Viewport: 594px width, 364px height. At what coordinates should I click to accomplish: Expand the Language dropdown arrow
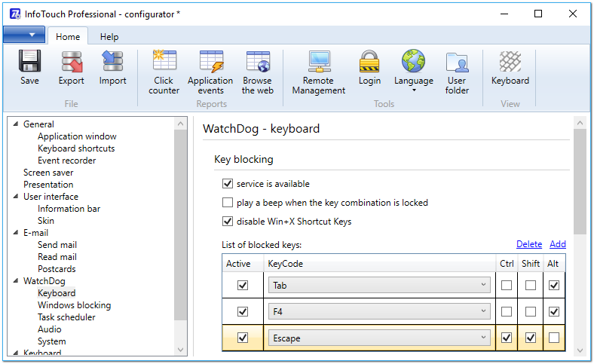tap(414, 90)
